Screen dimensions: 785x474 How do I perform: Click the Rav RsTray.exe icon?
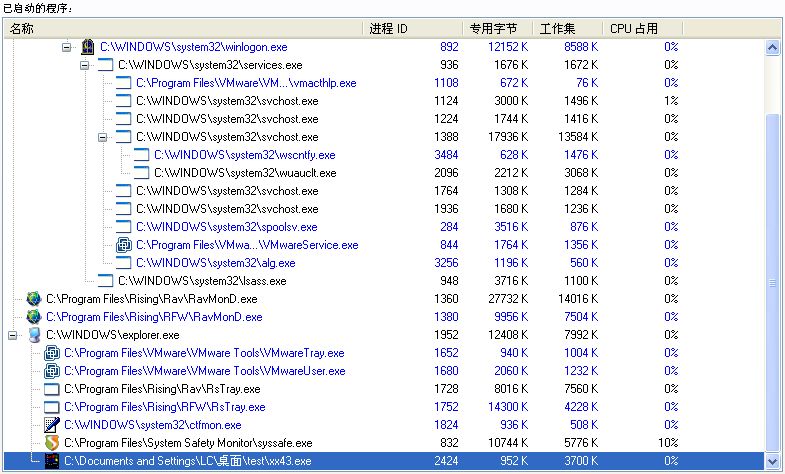(52, 389)
